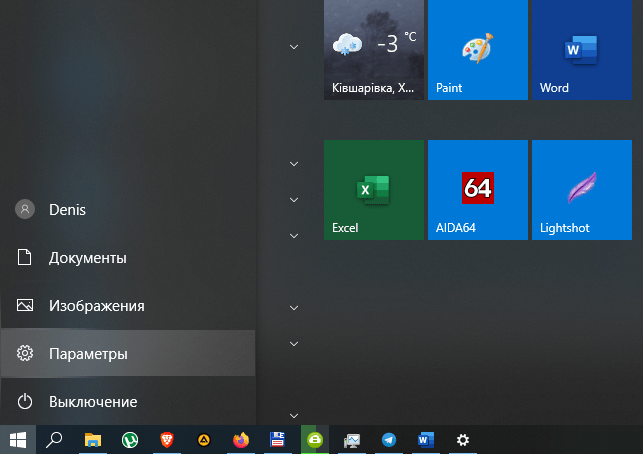The image size is (643, 454).
Task: Switch to uTorrent in the taskbar
Action: pyautogui.click(x=130, y=440)
